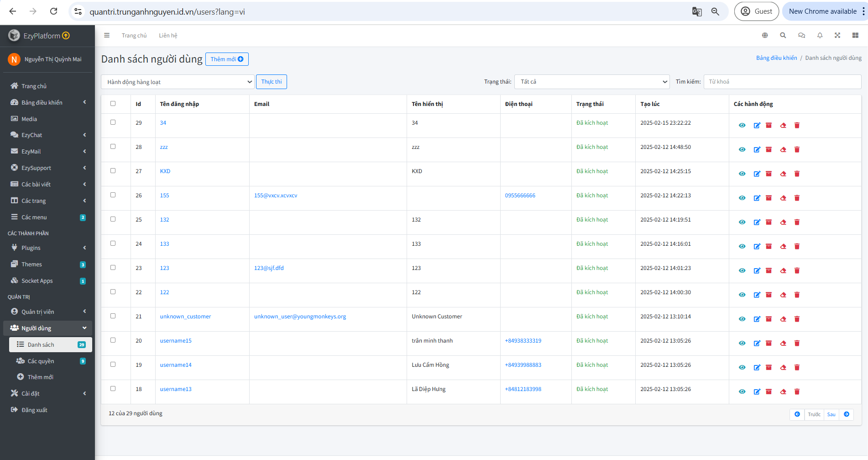Open the chat messages icon in navbar

tap(801, 35)
